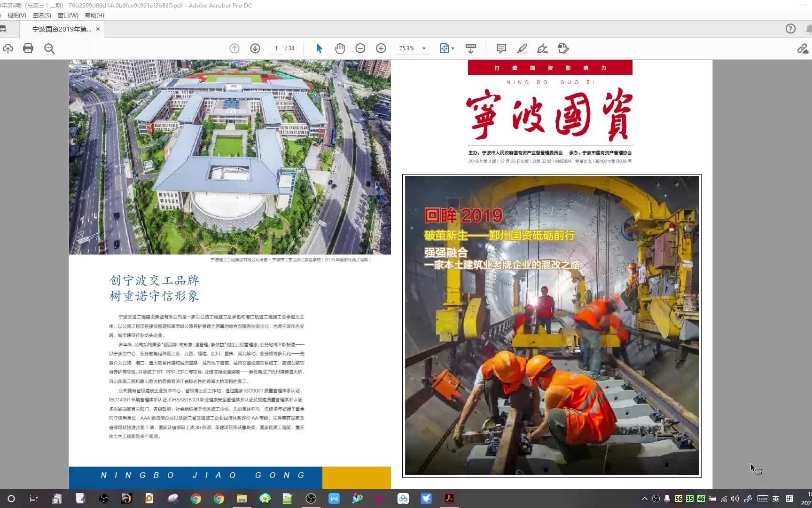Click the tunnel workers cover photo
The image size is (812, 508).
pyautogui.click(x=552, y=325)
